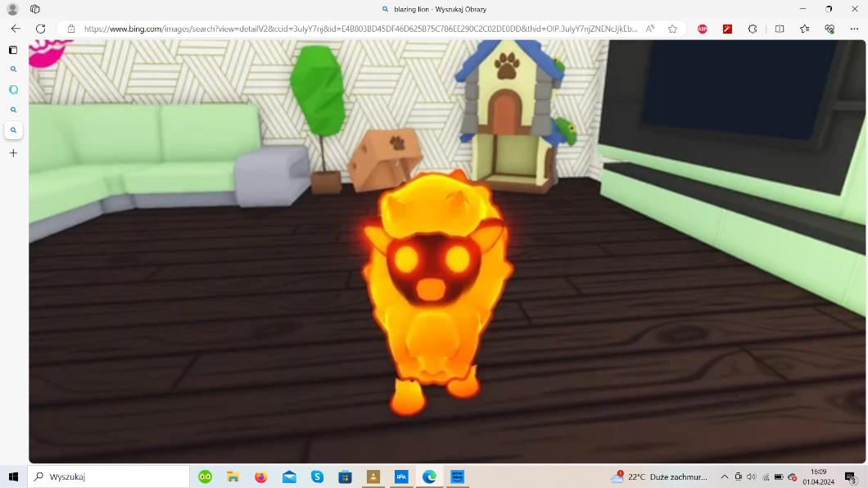
Task: Click the blazing lion image
Action: click(438, 287)
